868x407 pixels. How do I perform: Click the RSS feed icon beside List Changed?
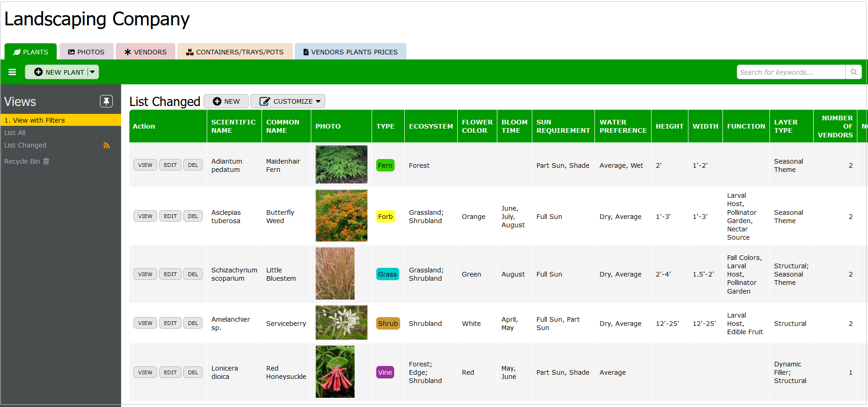(106, 146)
